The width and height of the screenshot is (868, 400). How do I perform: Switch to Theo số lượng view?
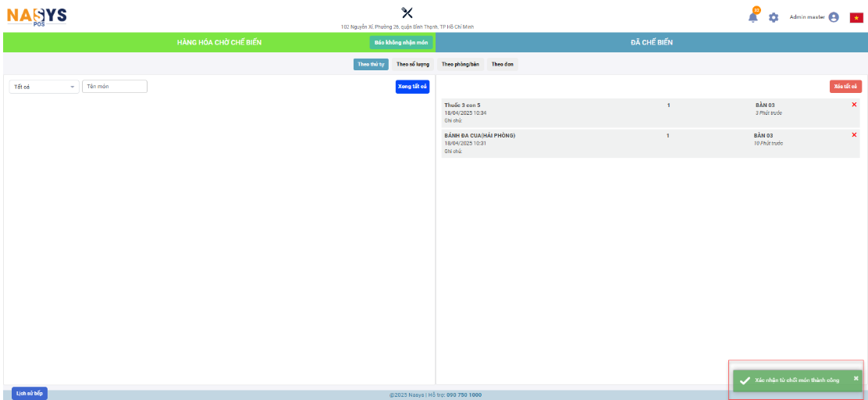coord(413,64)
